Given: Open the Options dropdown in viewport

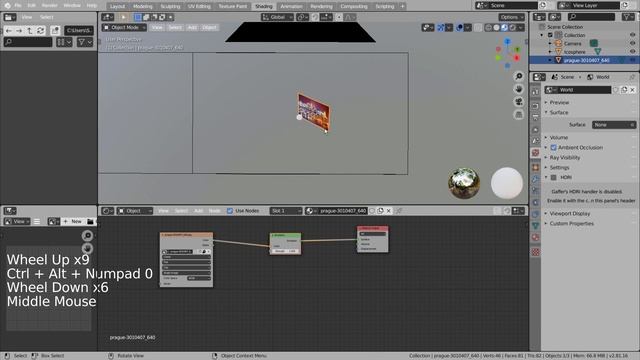Looking at the screenshot, I should (511, 17).
